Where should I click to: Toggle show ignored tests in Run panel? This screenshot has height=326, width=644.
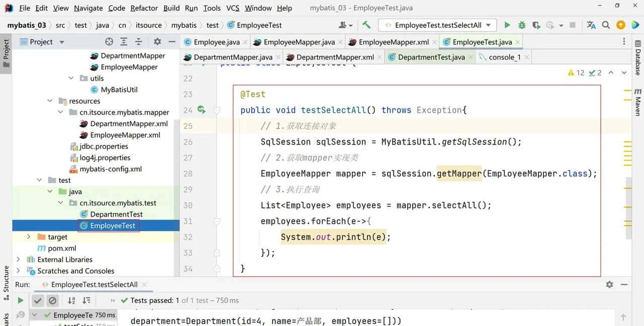coord(52,301)
